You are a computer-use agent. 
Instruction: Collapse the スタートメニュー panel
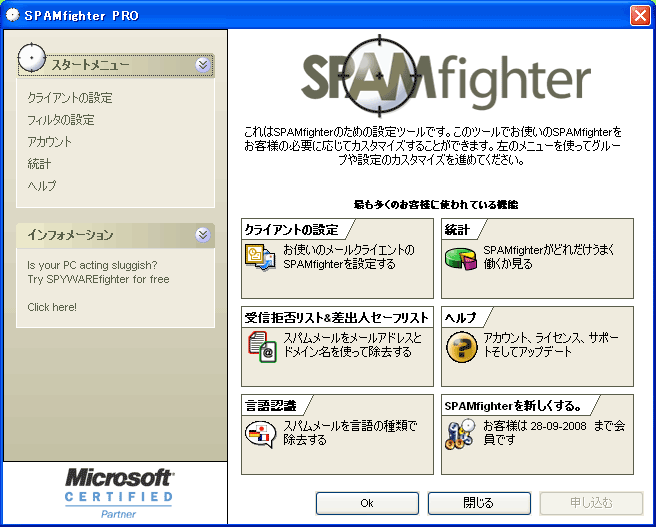point(203,65)
